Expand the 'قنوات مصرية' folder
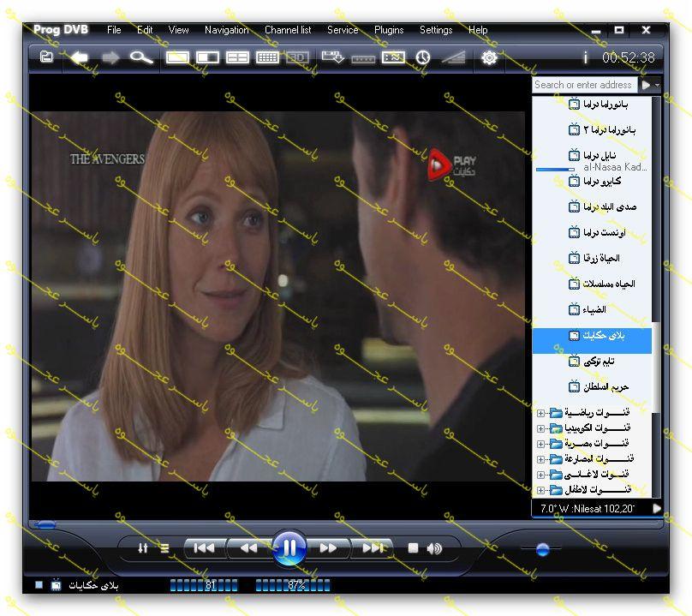This screenshot has width=692, height=616. 540,444
